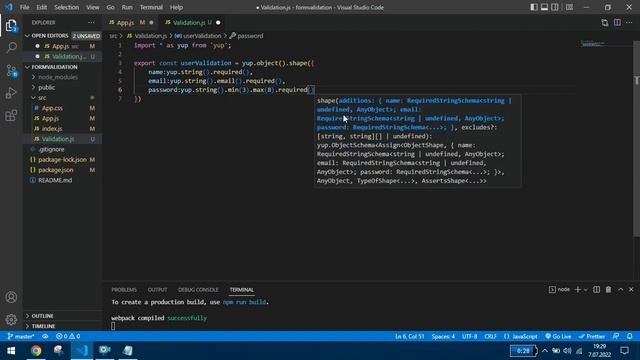The image size is (640, 360).
Task: Open package.json in the file tree
Action: point(62,170)
